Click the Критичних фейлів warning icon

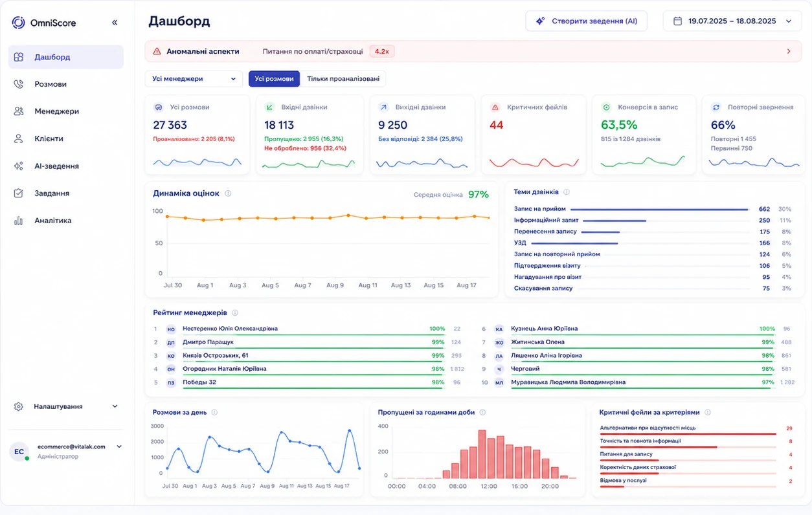(495, 107)
